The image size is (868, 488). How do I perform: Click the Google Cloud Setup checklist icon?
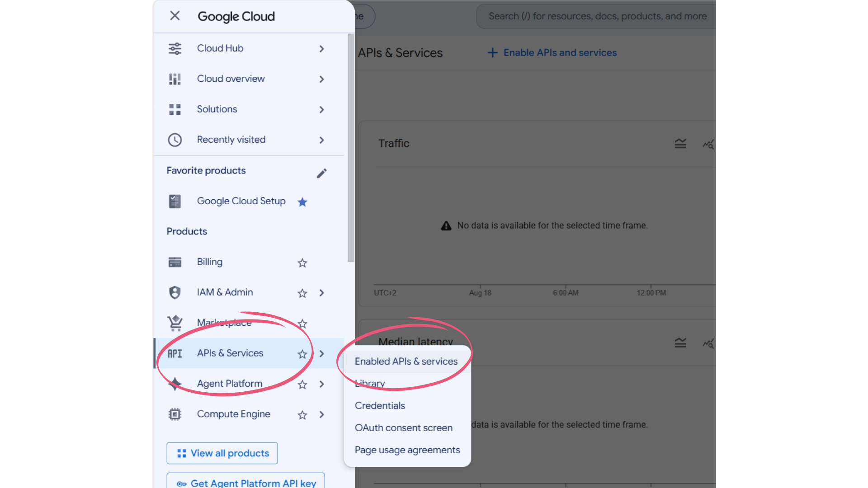tap(175, 201)
